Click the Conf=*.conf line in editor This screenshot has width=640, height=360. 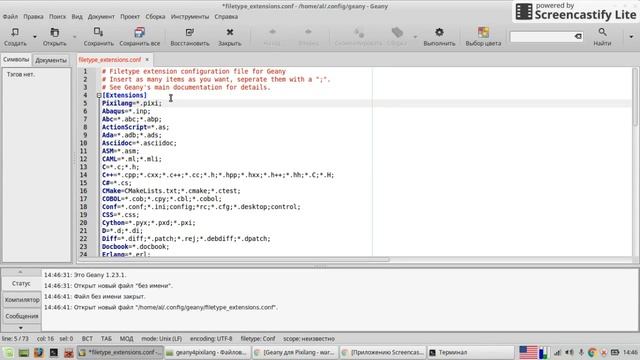[x=201, y=207]
